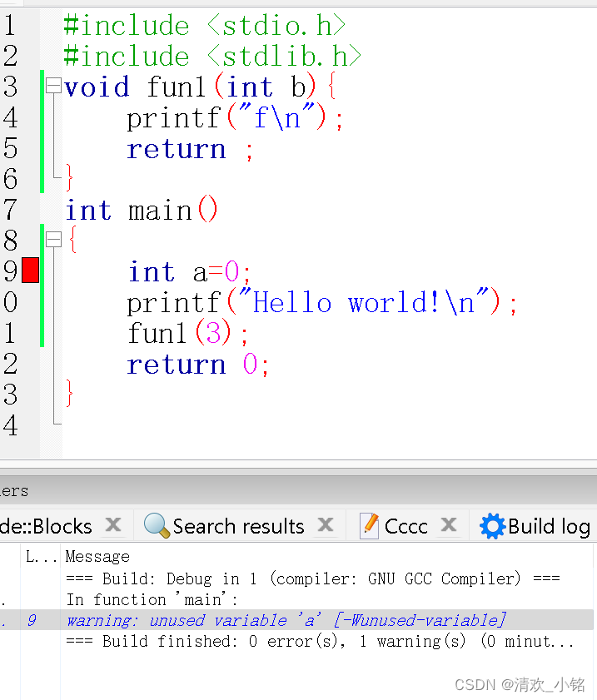Close the Search results tab
Viewport: 597px width, 700px height.
(x=326, y=524)
